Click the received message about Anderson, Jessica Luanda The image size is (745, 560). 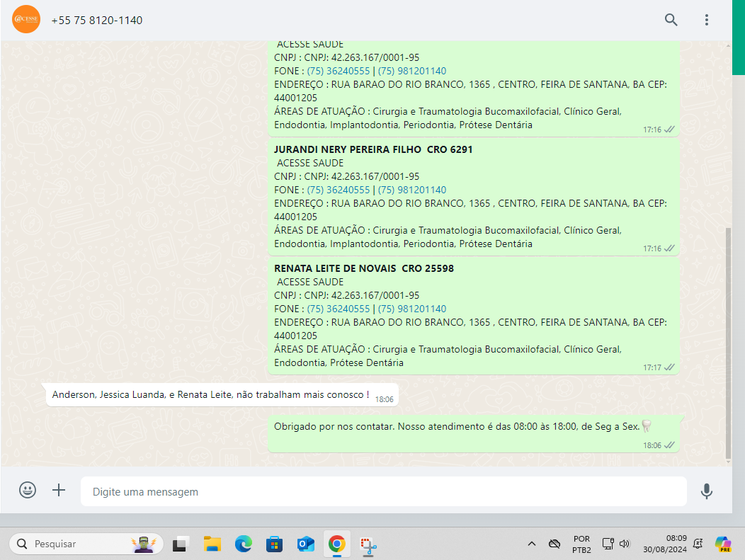[222, 395]
